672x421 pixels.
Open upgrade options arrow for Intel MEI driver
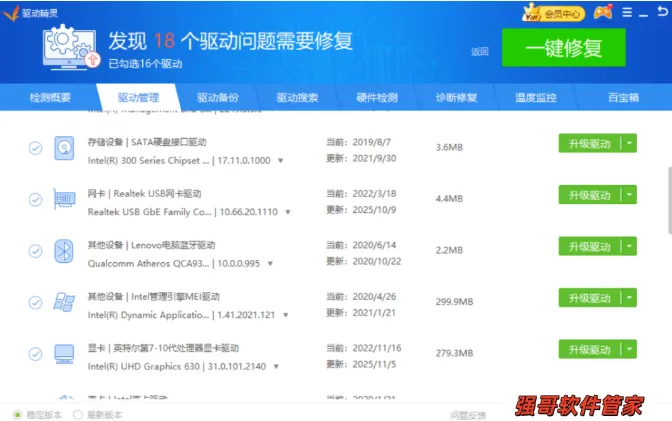pos(629,298)
